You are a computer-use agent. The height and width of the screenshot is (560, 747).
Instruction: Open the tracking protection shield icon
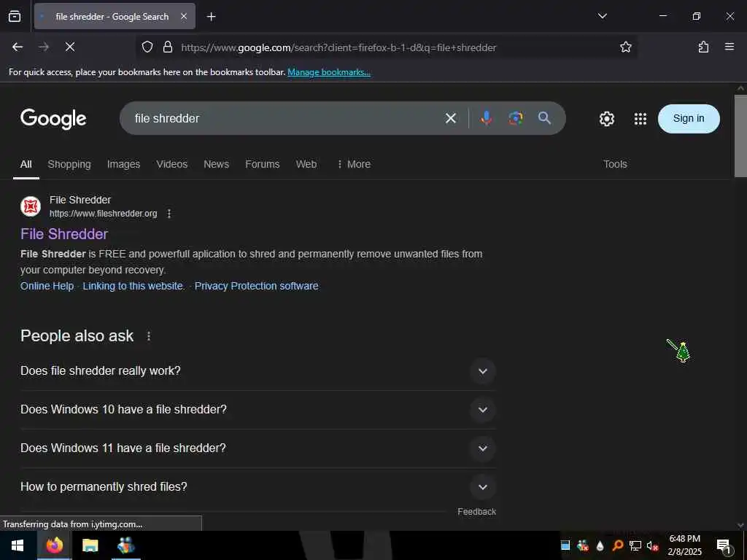coord(147,47)
